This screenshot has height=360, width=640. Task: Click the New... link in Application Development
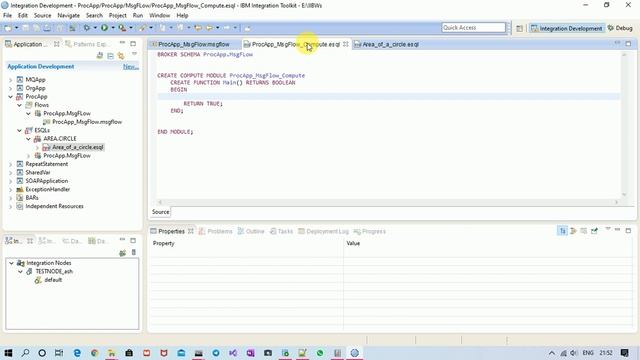click(x=131, y=67)
